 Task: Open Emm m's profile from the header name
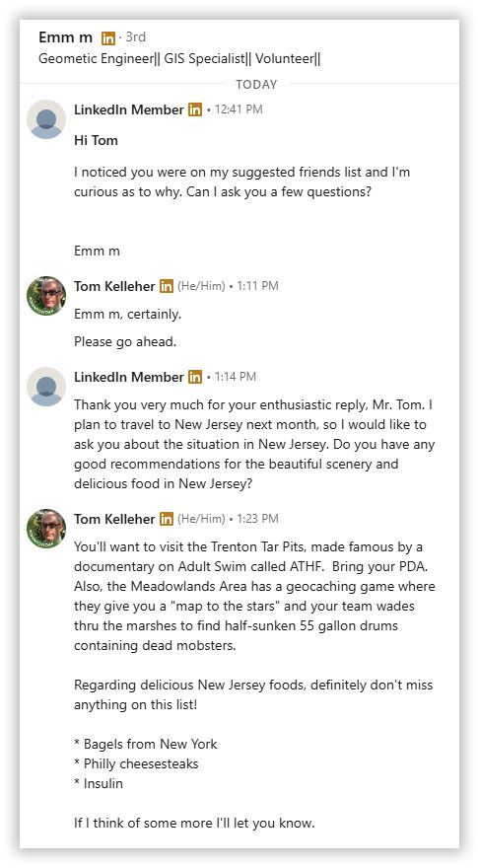[x=66, y=37]
